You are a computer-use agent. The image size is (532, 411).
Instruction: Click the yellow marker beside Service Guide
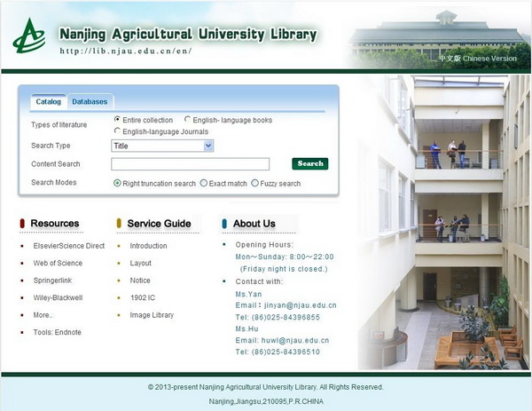coord(119,224)
